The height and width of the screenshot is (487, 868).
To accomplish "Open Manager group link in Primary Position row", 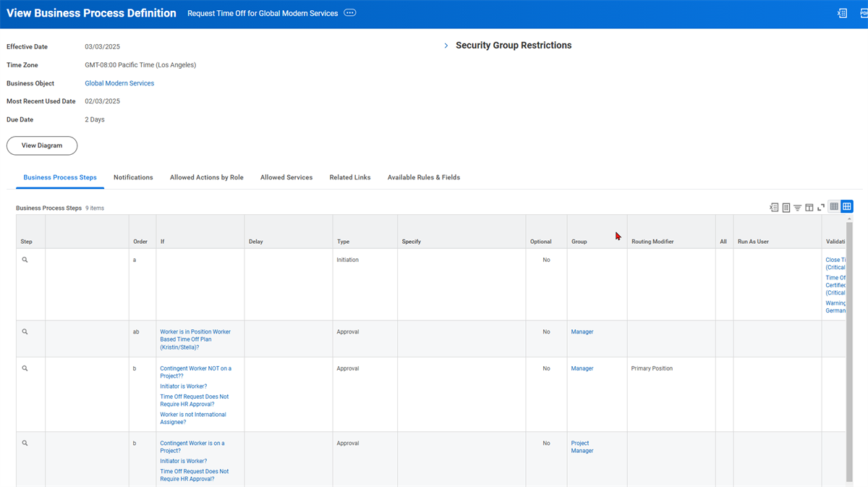I will pyautogui.click(x=582, y=368).
